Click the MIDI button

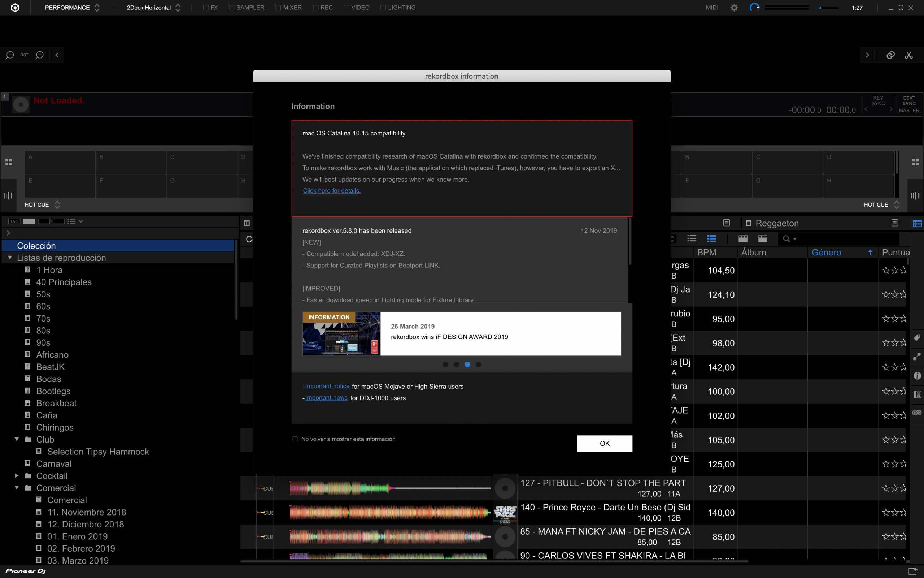click(x=712, y=8)
